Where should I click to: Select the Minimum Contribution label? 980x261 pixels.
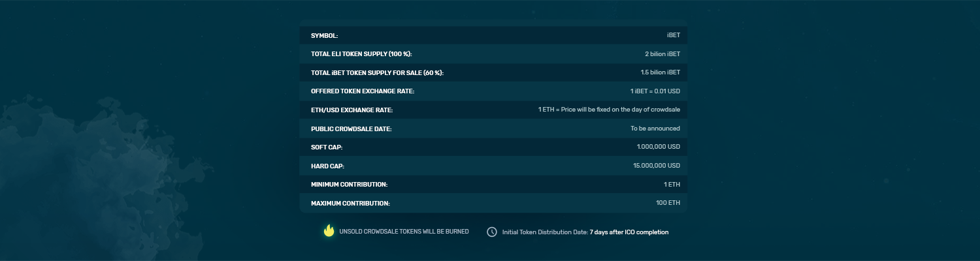[350, 185]
